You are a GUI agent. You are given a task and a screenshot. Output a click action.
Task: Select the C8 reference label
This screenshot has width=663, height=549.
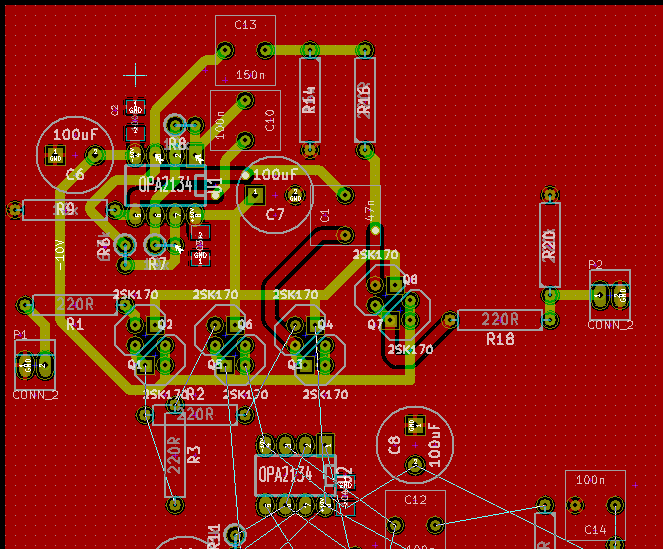point(395,445)
